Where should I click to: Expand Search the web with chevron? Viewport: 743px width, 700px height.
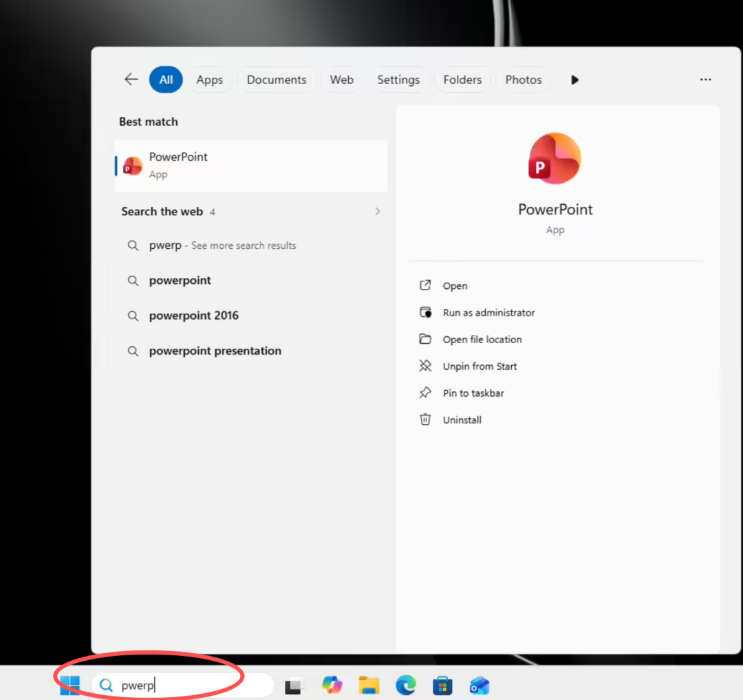coord(378,211)
